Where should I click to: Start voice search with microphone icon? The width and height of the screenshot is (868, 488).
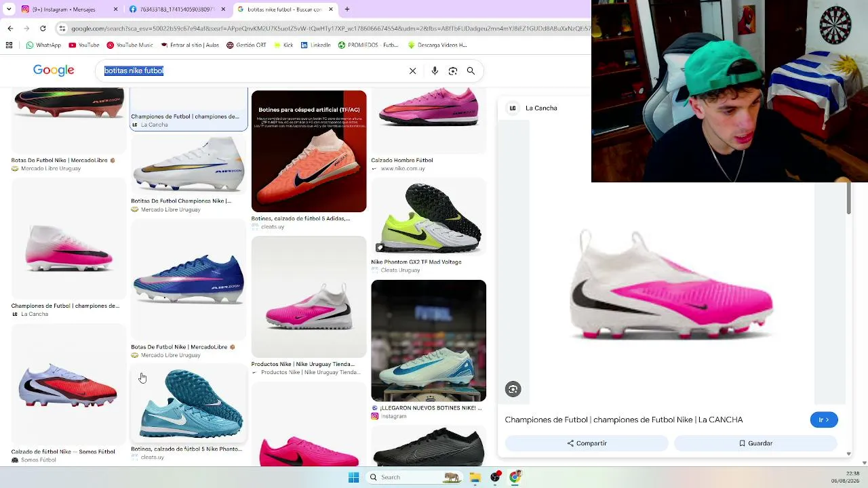click(x=435, y=70)
